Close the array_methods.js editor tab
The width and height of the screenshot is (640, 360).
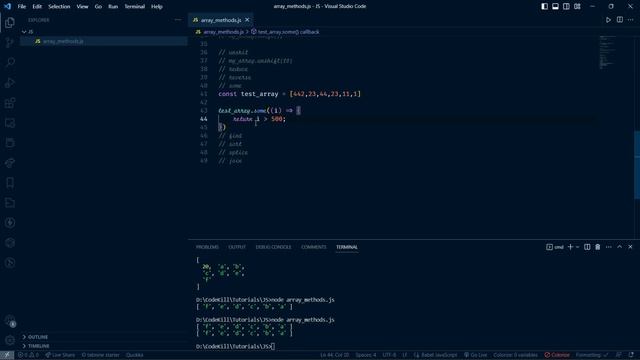(247, 20)
